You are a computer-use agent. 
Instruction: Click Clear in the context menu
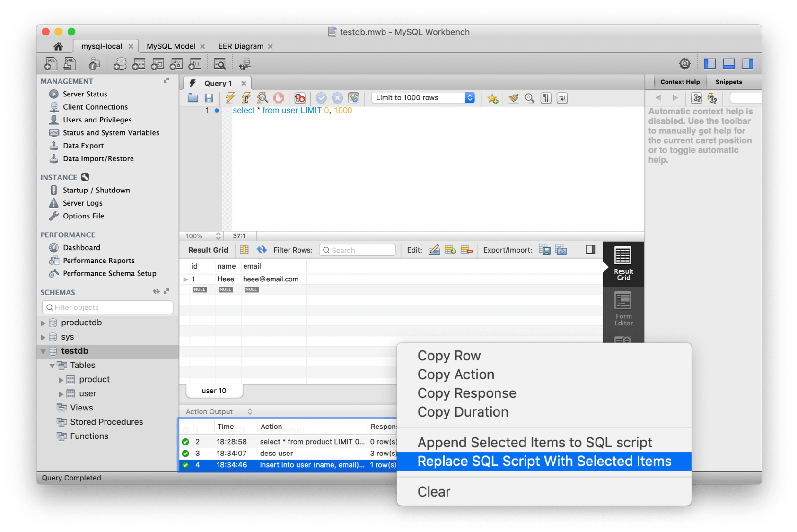(x=433, y=491)
